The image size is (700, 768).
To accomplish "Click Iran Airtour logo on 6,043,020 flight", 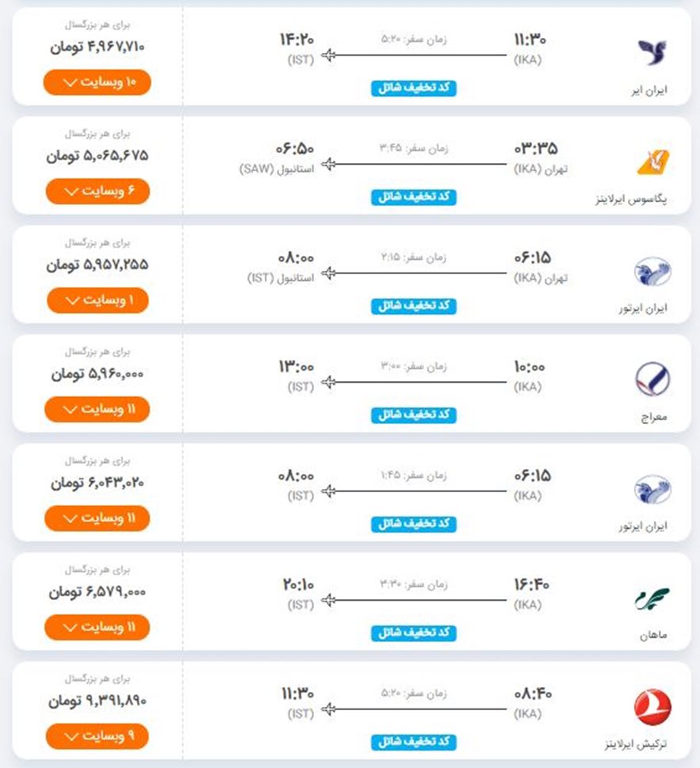I will 652,489.
